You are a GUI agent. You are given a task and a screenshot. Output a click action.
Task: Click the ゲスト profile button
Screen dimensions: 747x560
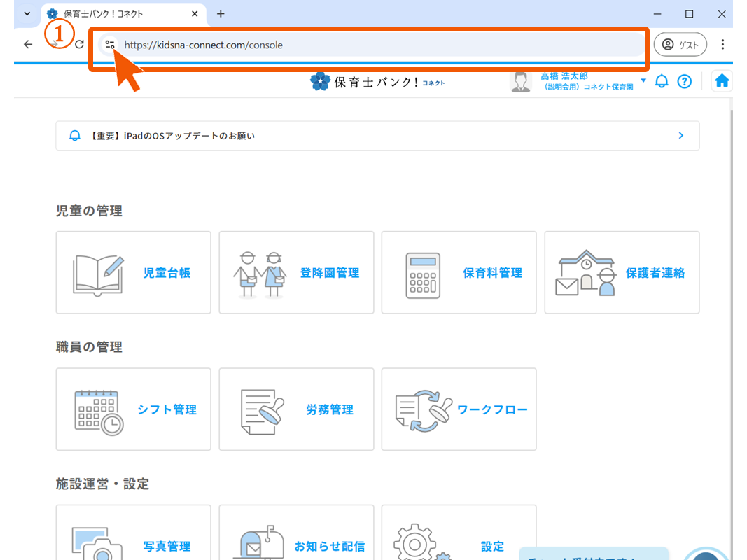(680, 45)
